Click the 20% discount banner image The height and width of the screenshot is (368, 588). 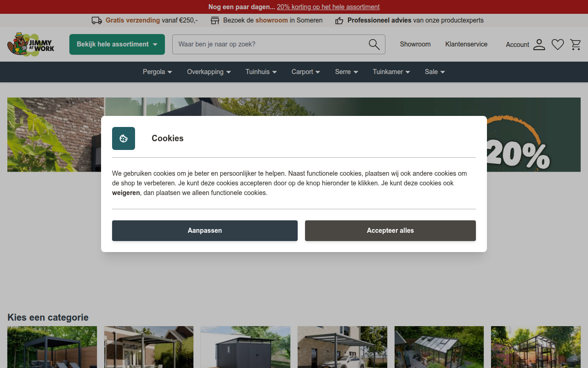point(294,135)
